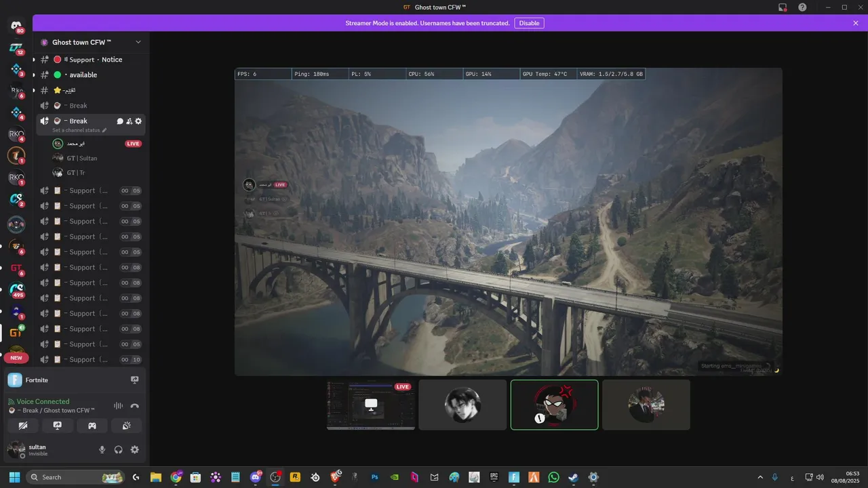
Task: Join Support voice channel with 00 10 limit
Action: coord(91,359)
